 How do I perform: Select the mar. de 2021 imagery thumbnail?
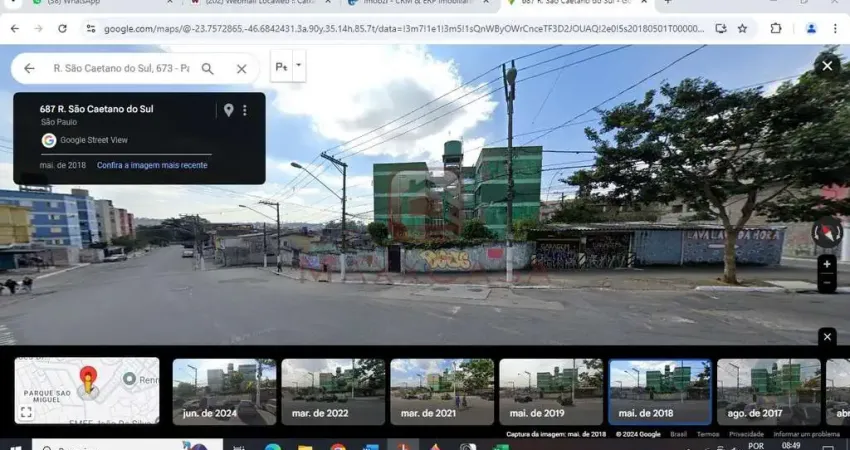pos(441,392)
